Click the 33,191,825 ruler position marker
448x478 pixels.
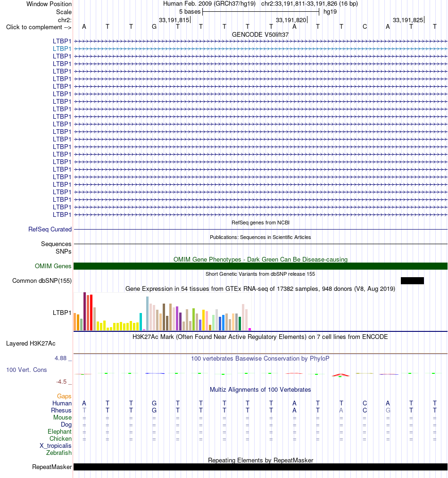[408, 20]
